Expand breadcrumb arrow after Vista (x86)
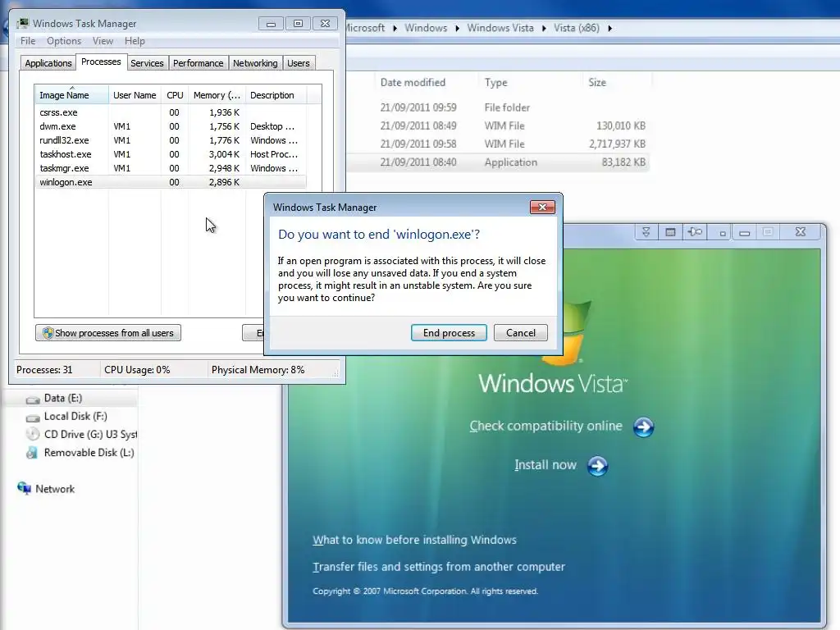 click(609, 28)
